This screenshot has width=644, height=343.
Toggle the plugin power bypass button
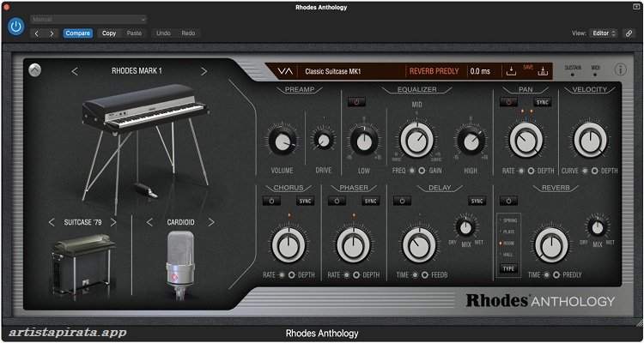pyautogui.click(x=16, y=27)
